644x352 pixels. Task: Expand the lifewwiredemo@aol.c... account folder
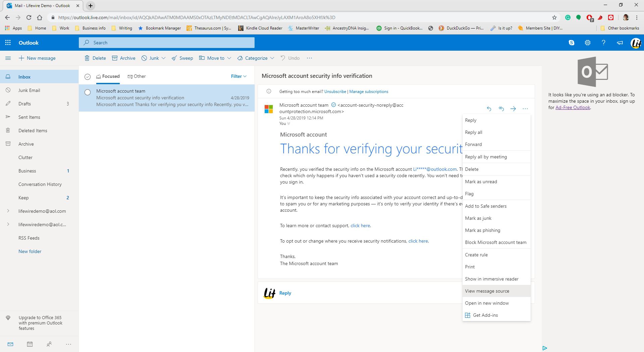tap(8, 224)
